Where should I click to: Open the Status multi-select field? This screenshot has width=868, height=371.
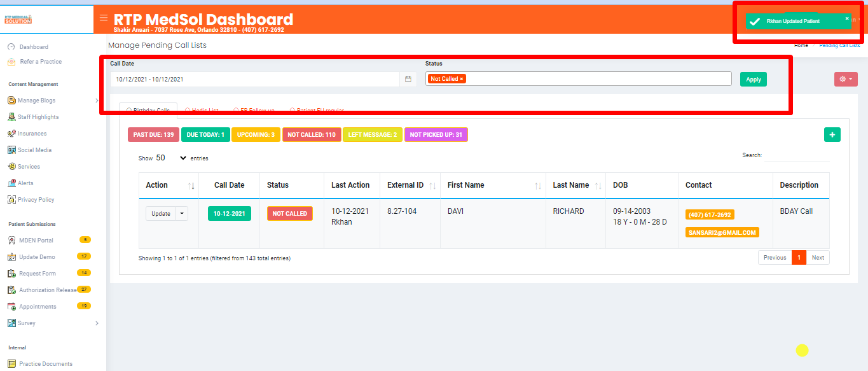tap(579, 79)
